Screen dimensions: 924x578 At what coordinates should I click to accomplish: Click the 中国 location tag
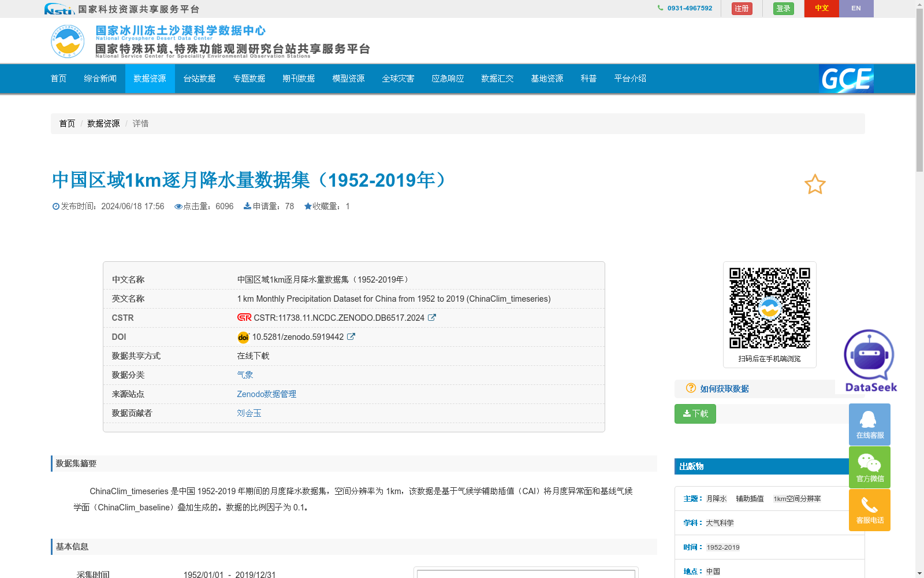point(713,571)
